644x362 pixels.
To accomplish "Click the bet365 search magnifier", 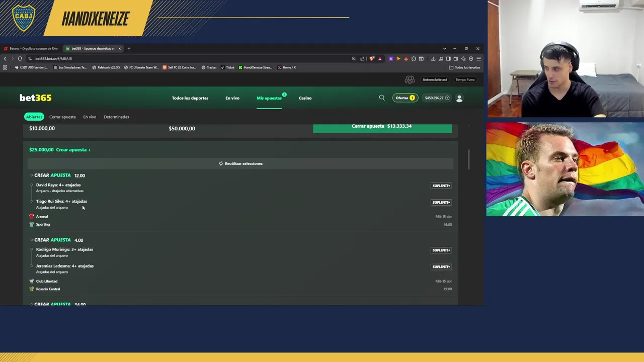I will pos(382,98).
